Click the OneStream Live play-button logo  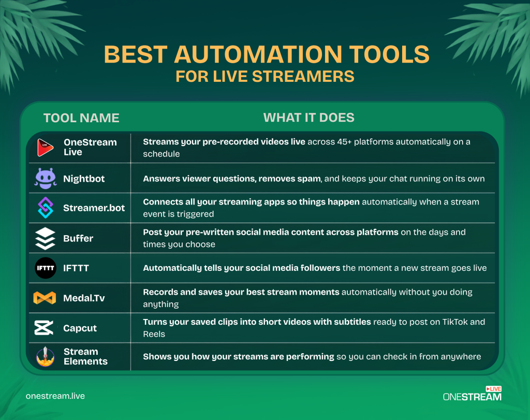pyautogui.click(x=46, y=148)
